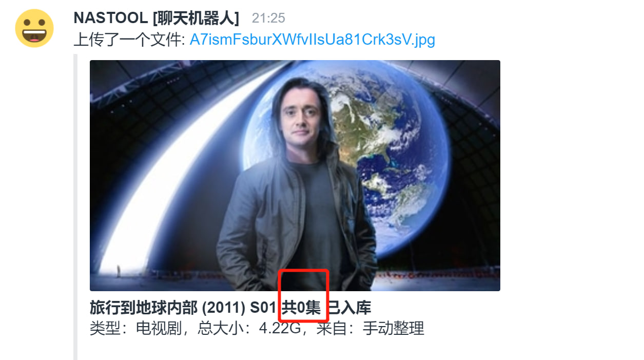Screen dimensions: 644x360
Task: Click the smiley face avatar icon
Action: [34, 28]
